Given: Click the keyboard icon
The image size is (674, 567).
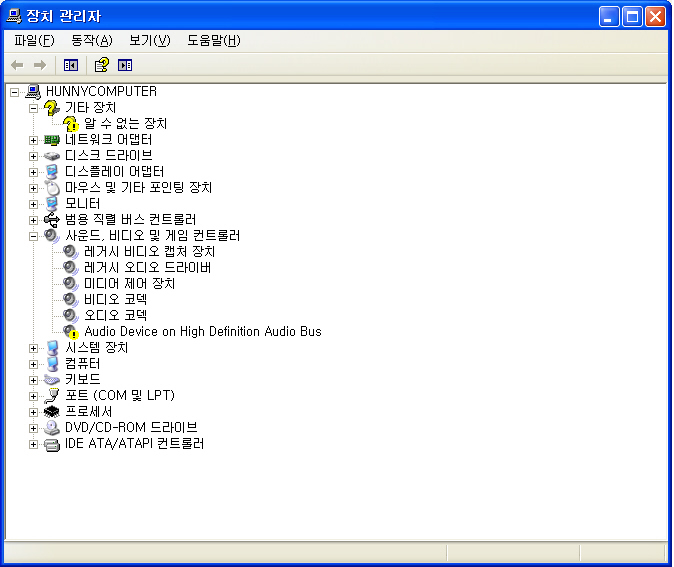Looking at the screenshot, I should coord(52,380).
